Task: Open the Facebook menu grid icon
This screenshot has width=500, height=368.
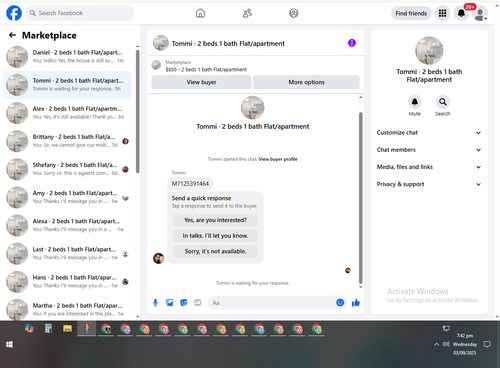Action: 442,13
